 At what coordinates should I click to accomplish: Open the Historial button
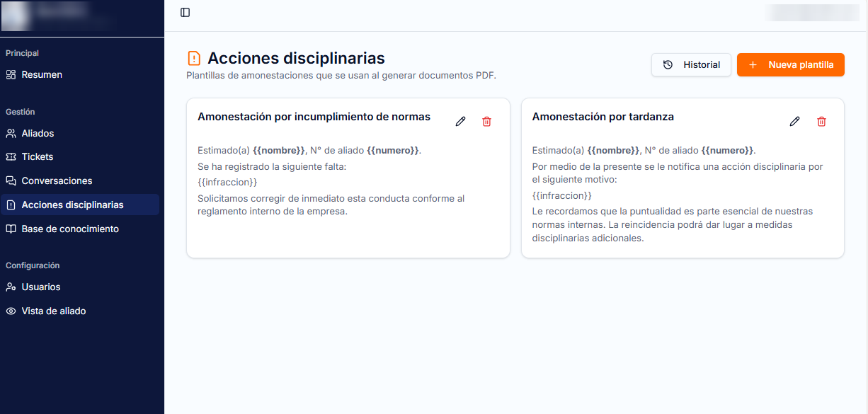coord(691,64)
